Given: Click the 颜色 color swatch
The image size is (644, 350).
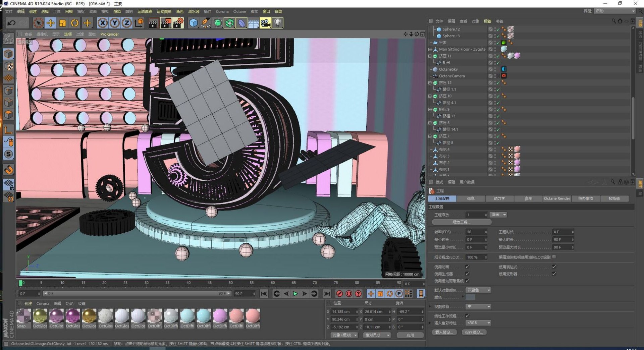Looking at the screenshot, I should (470, 297).
